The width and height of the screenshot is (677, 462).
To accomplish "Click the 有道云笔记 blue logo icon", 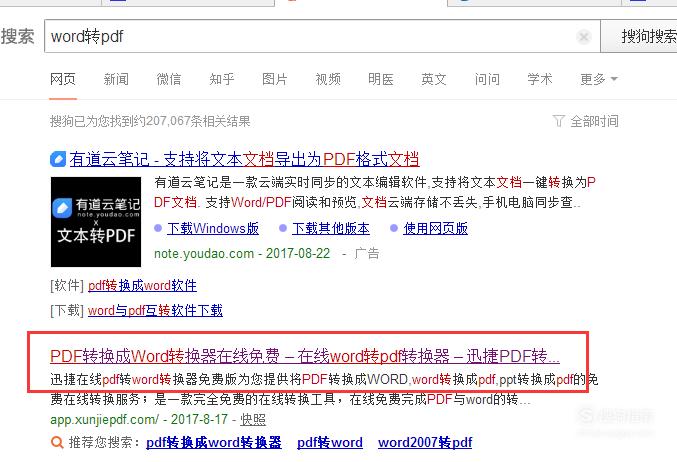I will [58, 159].
